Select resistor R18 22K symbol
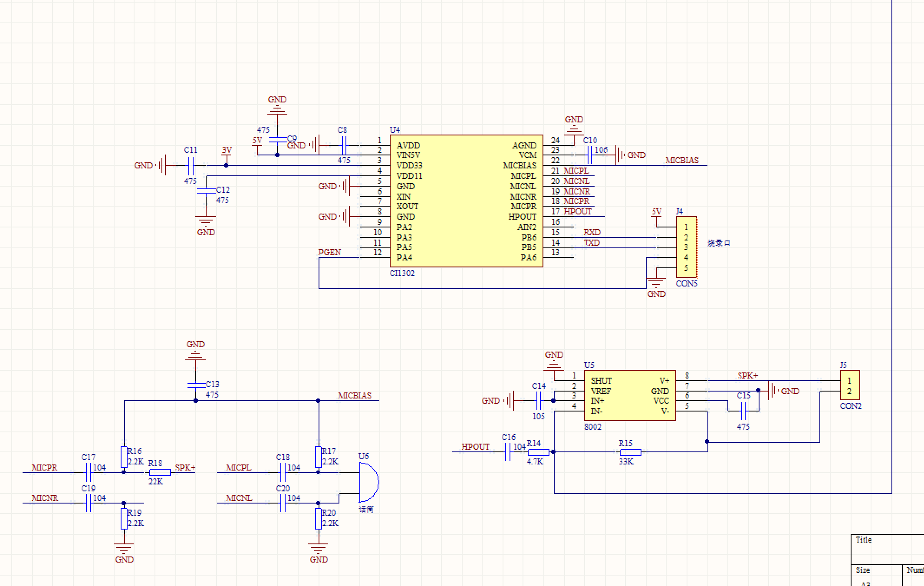The width and height of the screenshot is (924, 586). tap(160, 473)
